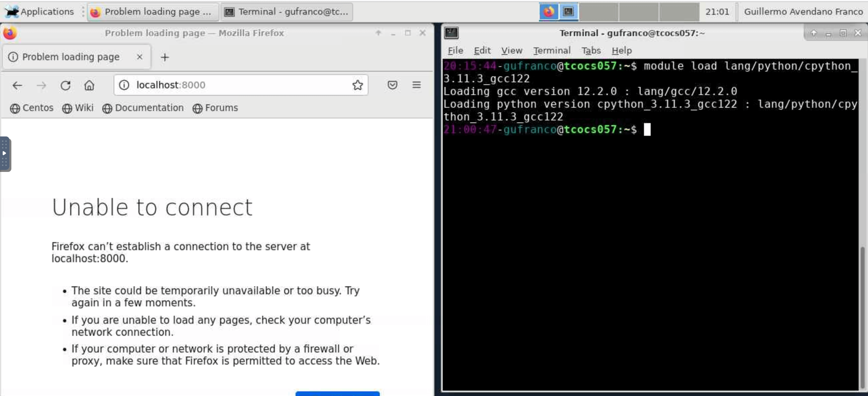Open the Applications menu

[x=40, y=11]
